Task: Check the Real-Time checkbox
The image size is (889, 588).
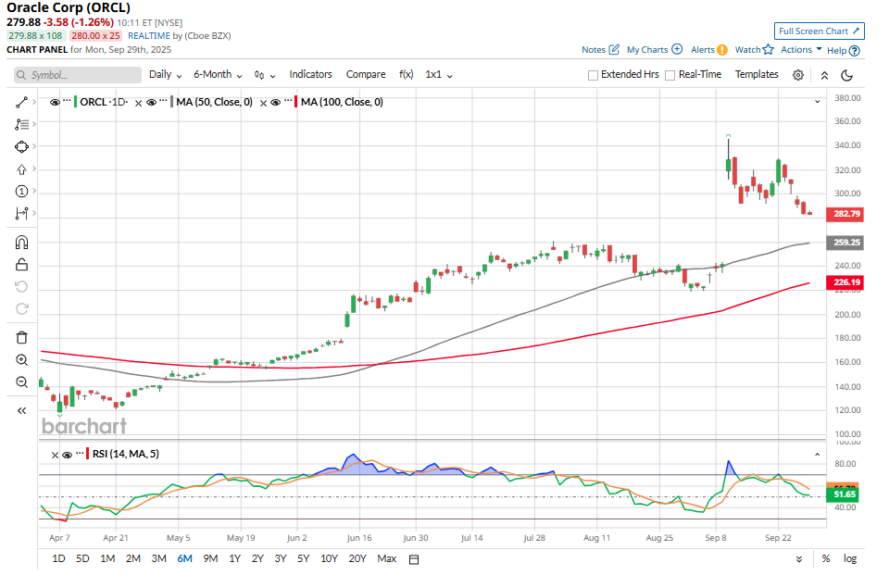Action: (x=670, y=75)
